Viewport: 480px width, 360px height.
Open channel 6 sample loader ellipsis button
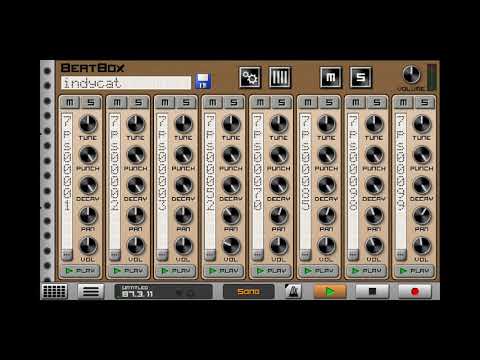pyautogui.click(x=305, y=254)
